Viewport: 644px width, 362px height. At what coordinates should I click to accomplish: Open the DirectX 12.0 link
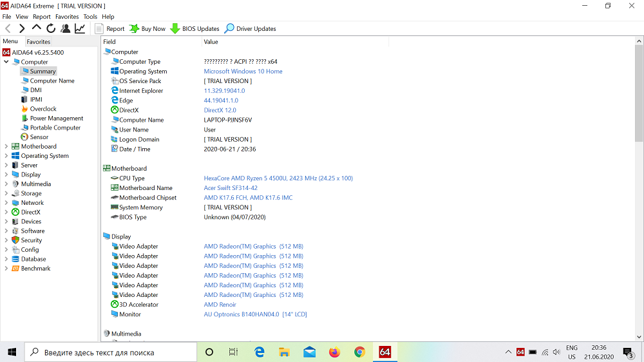click(220, 110)
